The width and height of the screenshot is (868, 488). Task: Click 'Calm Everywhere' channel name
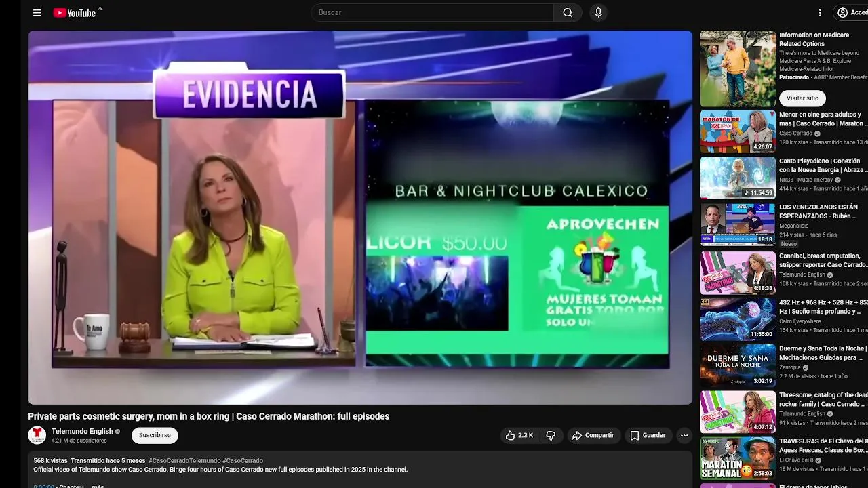tap(800, 321)
